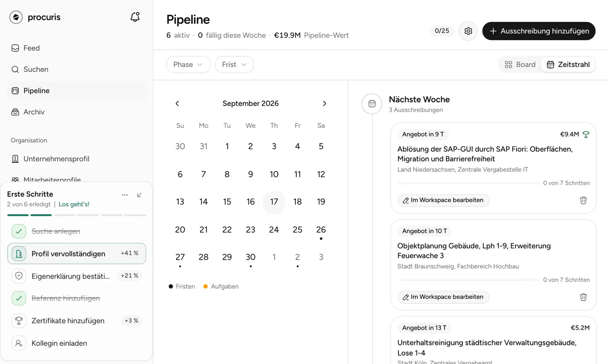Go to next month in calendar
This screenshot has width=609, height=364.
[325, 103]
